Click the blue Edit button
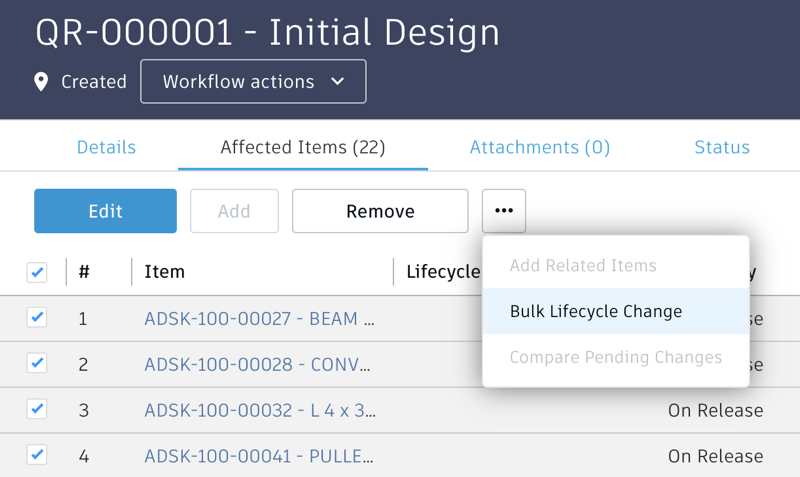The image size is (800, 477). (x=106, y=211)
